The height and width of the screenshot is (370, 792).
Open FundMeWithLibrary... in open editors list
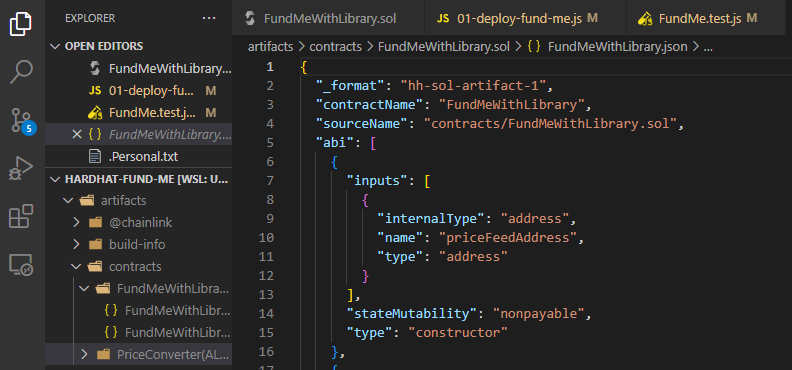click(x=139, y=69)
